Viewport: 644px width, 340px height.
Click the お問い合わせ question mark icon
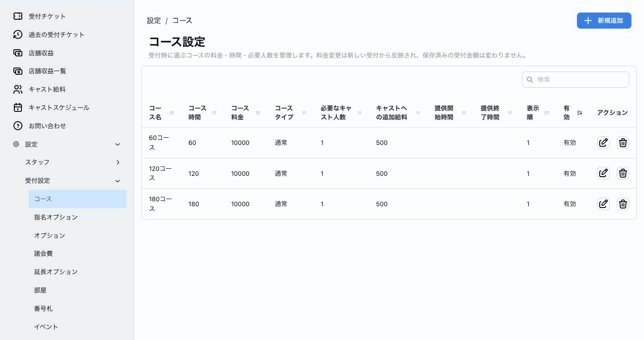click(x=17, y=126)
